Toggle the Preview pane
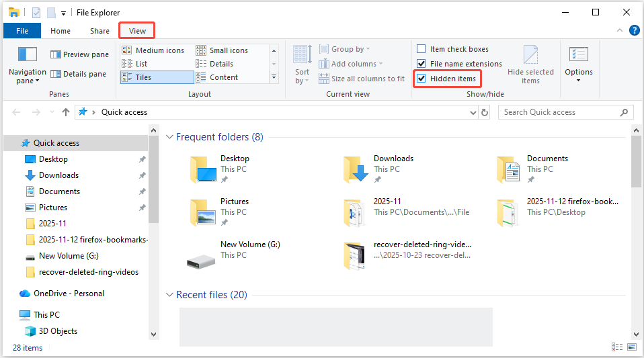Viewport: 644px width, 358px height. click(x=80, y=54)
